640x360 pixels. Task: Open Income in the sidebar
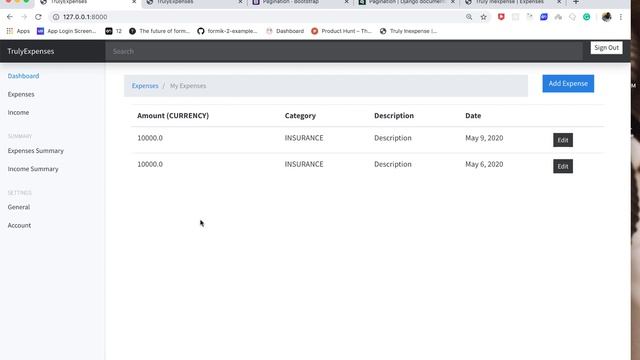tap(18, 112)
